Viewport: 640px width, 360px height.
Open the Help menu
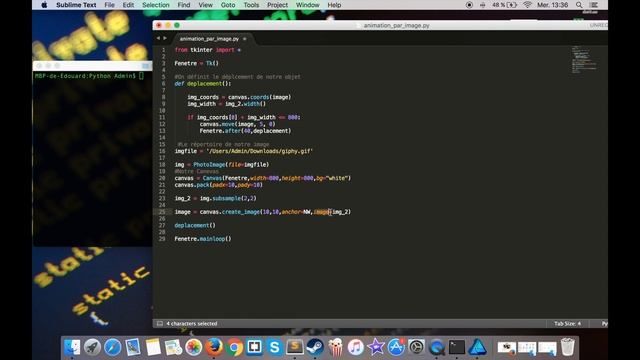coord(334,5)
